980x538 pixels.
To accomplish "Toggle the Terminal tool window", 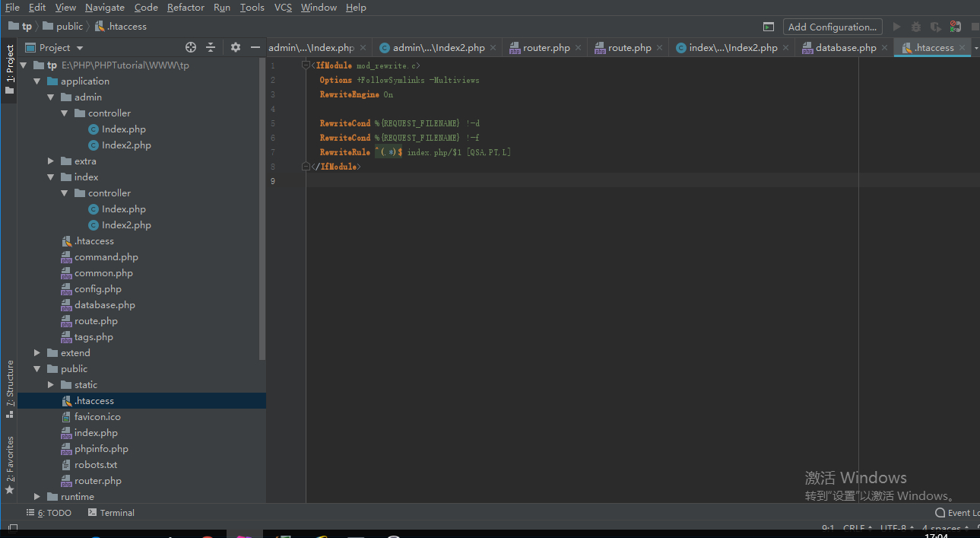I will pos(111,513).
